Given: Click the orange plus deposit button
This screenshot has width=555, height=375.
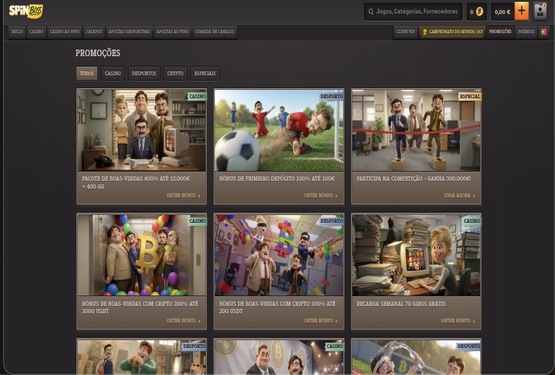Looking at the screenshot, I should tap(521, 11).
